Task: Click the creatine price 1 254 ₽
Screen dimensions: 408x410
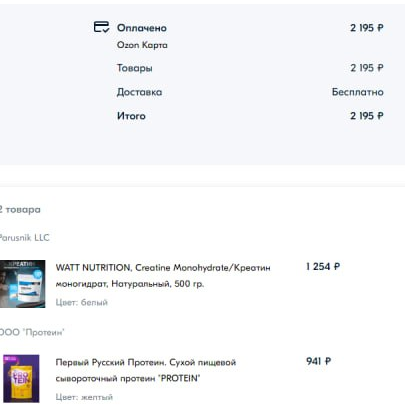Action: [x=323, y=267]
